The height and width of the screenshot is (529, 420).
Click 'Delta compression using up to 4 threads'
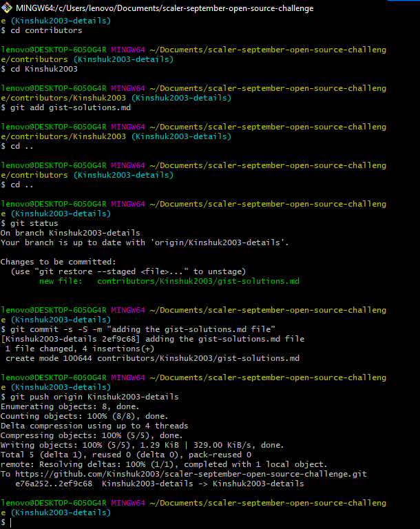[x=94, y=426]
